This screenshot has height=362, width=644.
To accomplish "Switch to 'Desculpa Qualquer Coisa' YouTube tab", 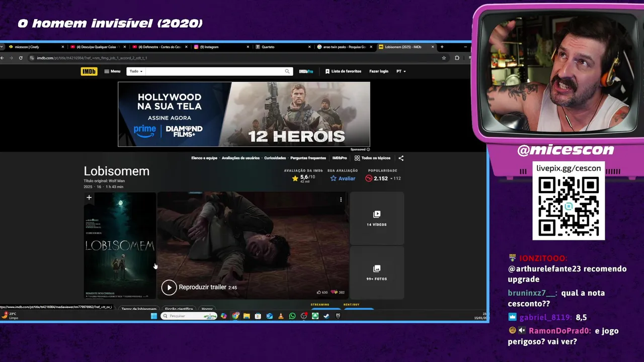I will 97,47.
